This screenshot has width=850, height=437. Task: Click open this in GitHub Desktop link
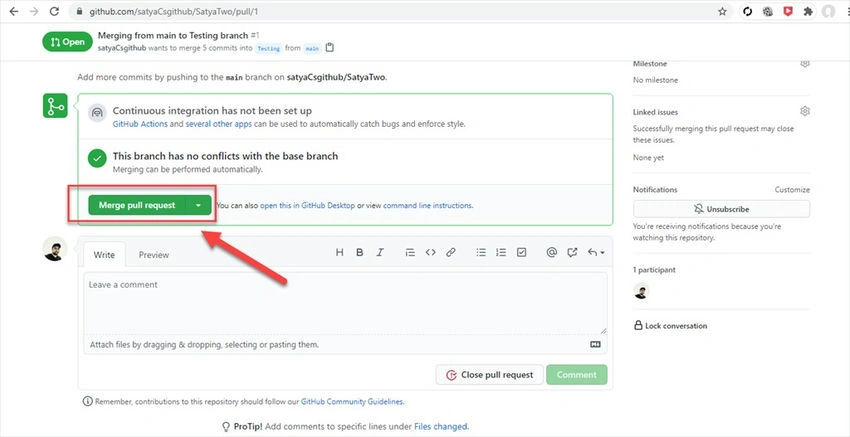tap(307, 205)
